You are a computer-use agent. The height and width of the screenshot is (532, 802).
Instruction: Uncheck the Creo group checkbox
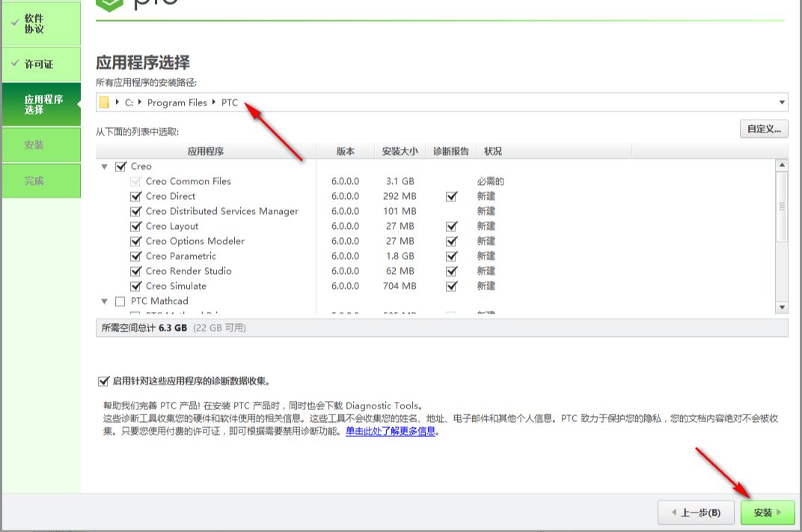(x=120, y=166)
